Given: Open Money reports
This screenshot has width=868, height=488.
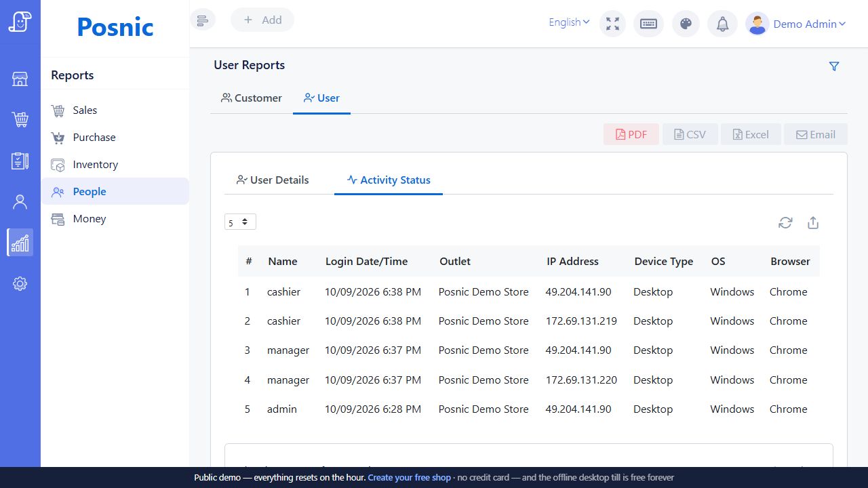Looking at the screenshot, I should (x=115, y=218).
